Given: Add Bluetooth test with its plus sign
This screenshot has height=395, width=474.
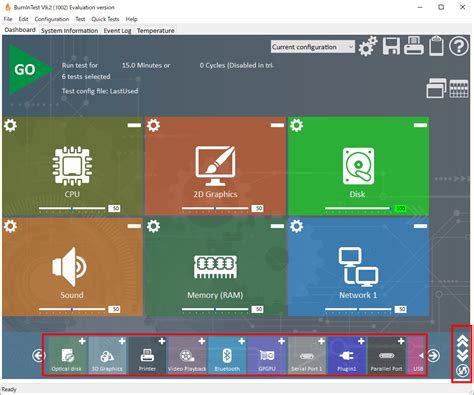Looking at the screenshot, I should coord(241,341).
